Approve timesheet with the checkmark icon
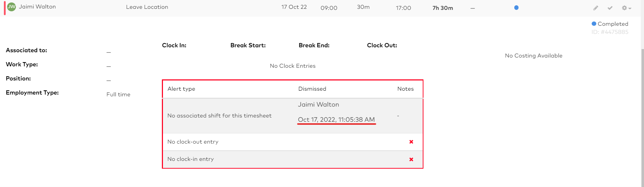This screenshot has height=187, width=644. point(610,8)
